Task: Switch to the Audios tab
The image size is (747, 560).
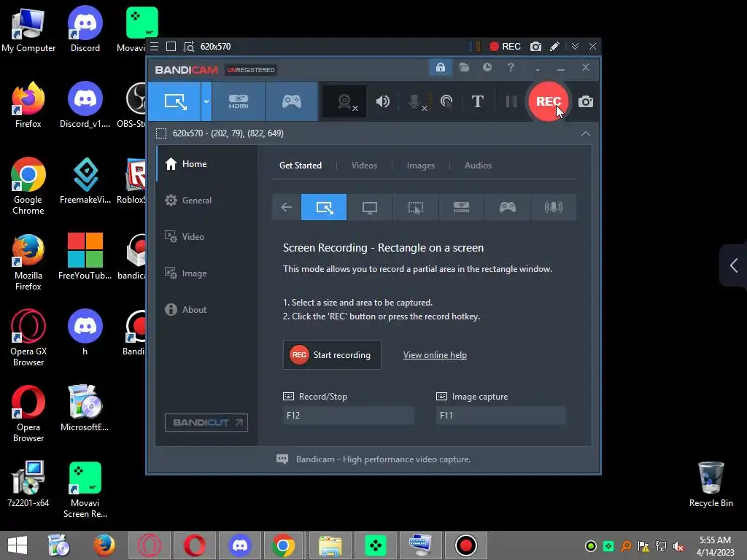Action: tap(478, 166)
